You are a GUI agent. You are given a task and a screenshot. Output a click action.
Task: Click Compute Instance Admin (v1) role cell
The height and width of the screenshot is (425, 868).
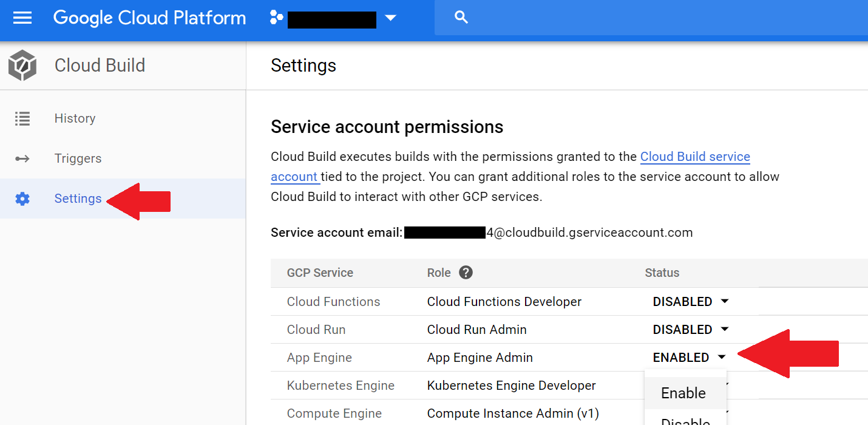513,413
